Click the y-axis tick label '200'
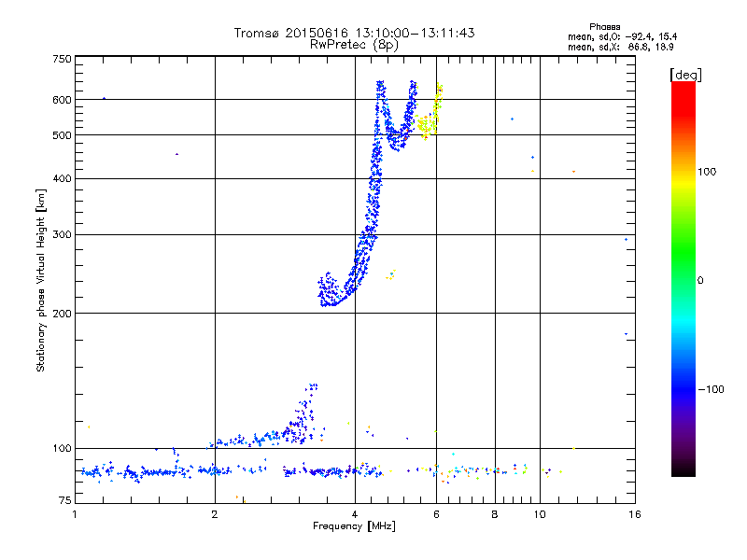Viewport: 747px width, 560px height. [x=62, y=314]
